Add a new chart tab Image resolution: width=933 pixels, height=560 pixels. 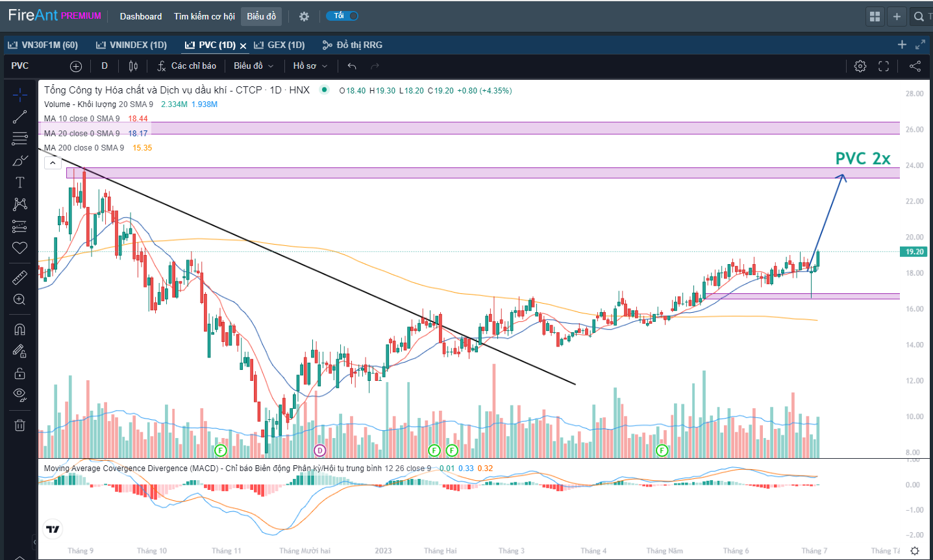(x=902, y=45)
